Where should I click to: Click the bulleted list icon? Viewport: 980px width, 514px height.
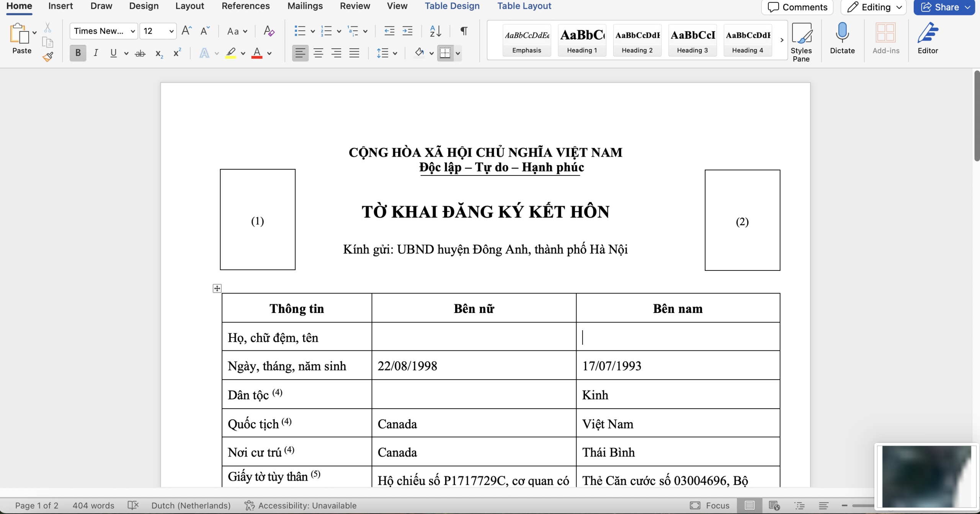pyautogui.click(x=300, y=31)
